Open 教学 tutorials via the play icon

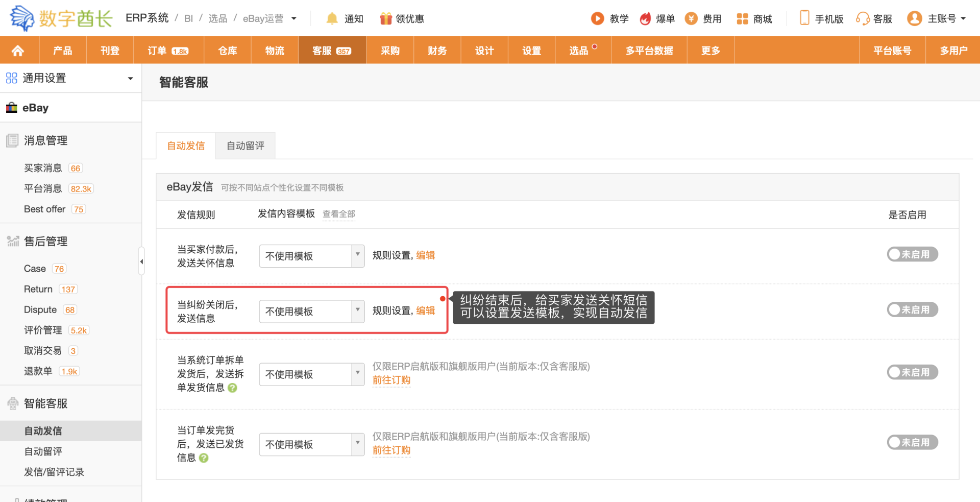click(597, 18)
